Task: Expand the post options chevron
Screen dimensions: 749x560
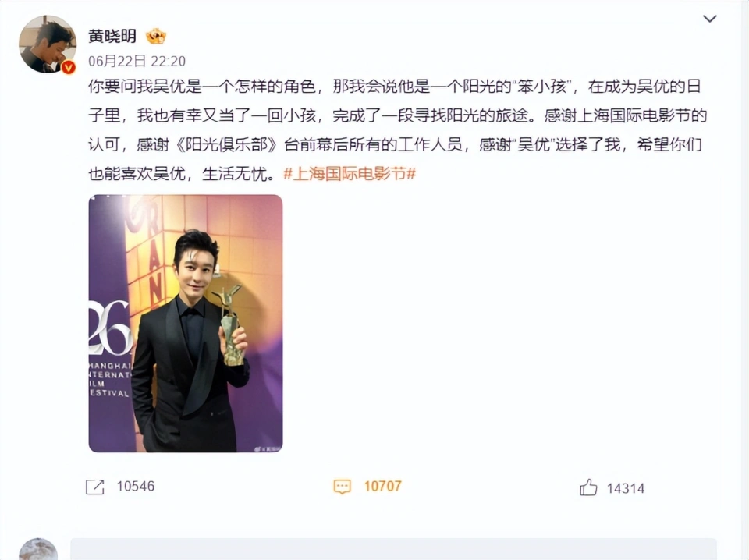Action: coord(710,19)
